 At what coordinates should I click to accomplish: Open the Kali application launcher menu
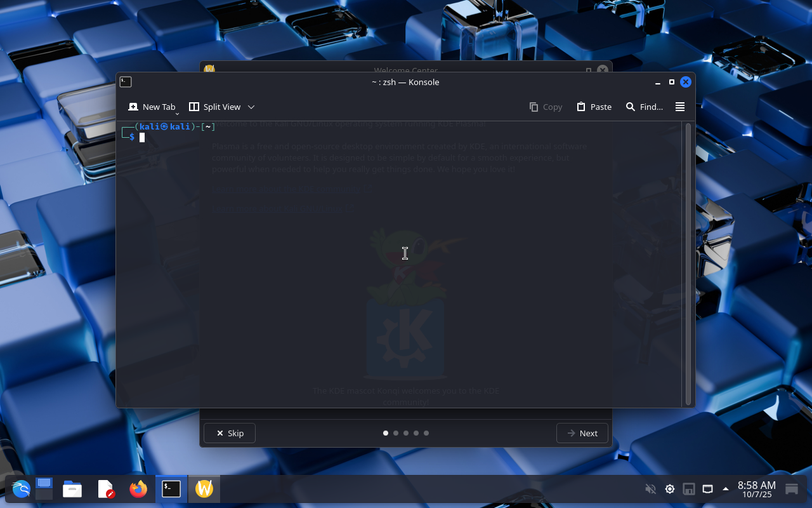tap(21, 489)
